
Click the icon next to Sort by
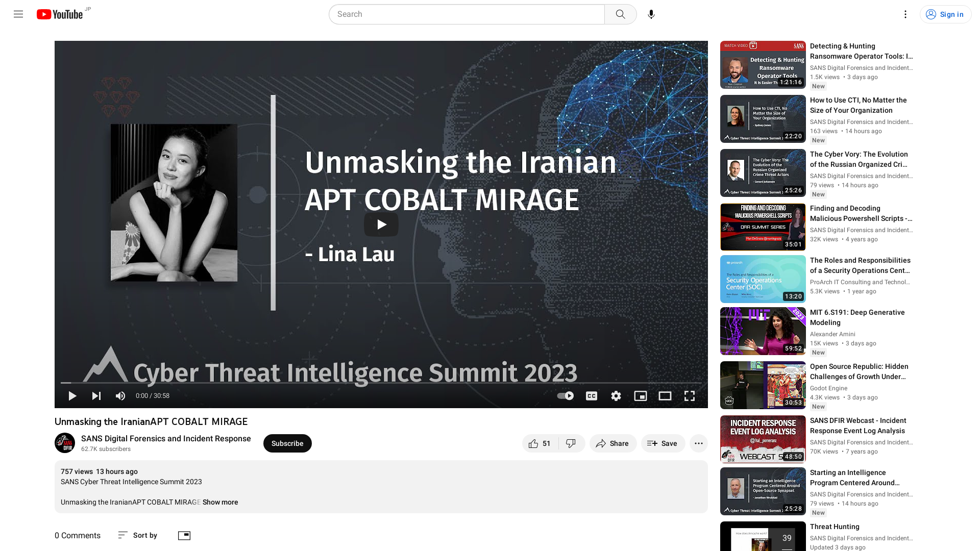(x=184, y=535)
